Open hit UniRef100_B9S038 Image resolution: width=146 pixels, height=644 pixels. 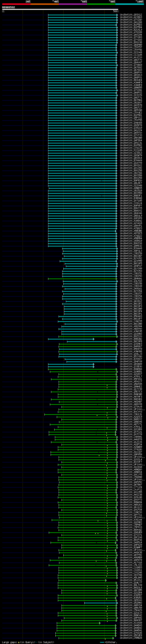click(131, 42)
